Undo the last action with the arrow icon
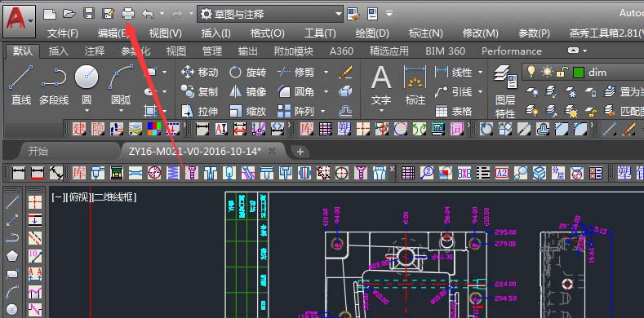Image resolution: width=644 pixels, height=318 pixels. [148, 14]
